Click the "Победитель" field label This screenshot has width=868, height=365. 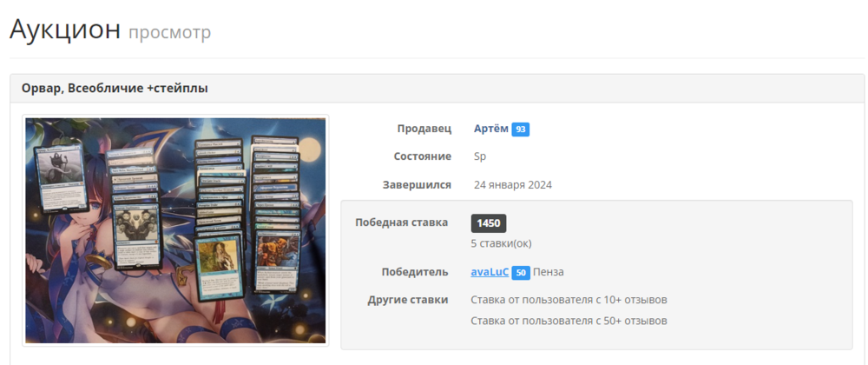point(415,272)
